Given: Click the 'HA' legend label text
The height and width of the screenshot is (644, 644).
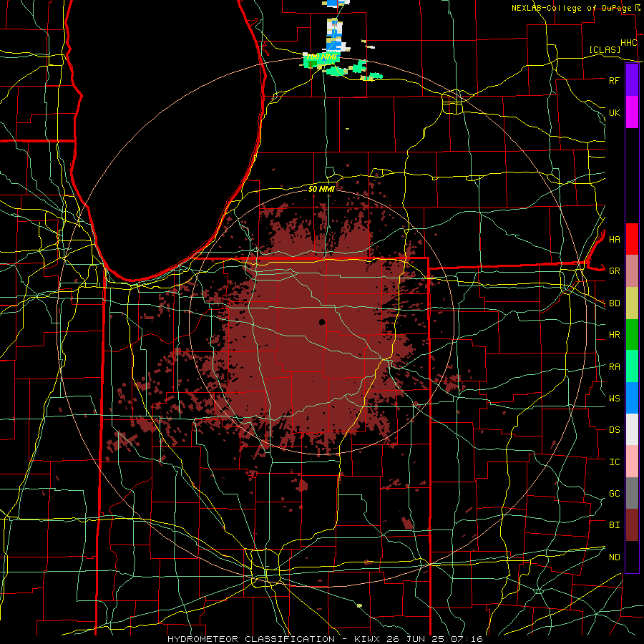Looking at the screenshot, I should 614,240.
